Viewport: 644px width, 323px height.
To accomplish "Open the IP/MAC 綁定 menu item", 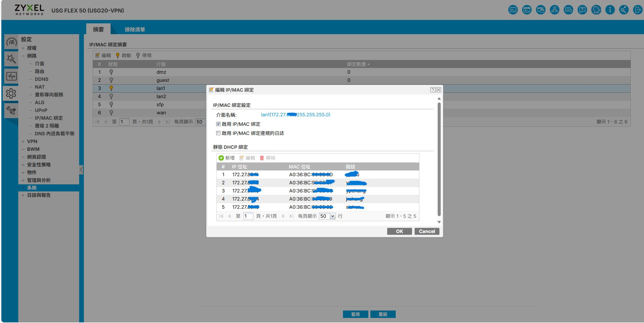I will coord(49,118).
